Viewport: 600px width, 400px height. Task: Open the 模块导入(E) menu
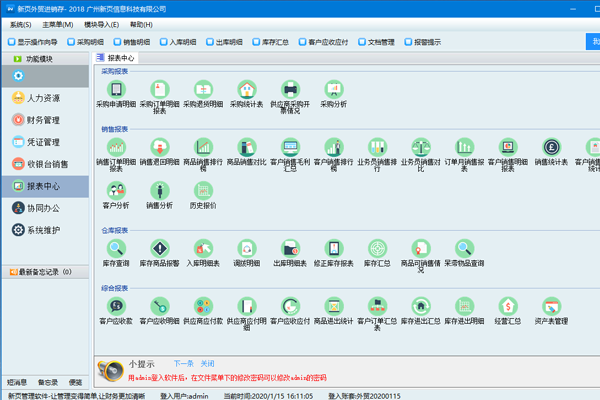click(x=101, y=24)
